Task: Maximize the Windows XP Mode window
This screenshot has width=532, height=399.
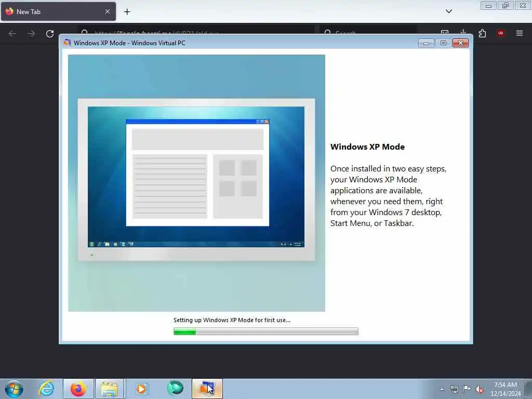Action: click(x=443, y=43)
